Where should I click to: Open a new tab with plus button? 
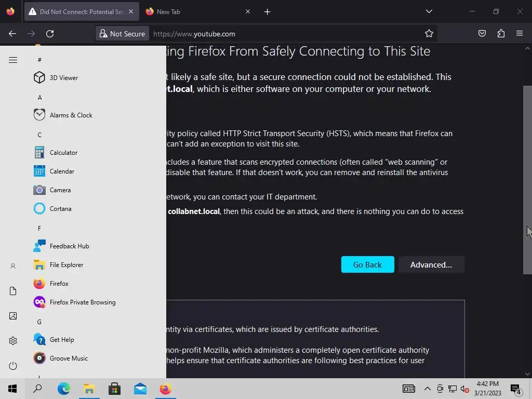268,12
